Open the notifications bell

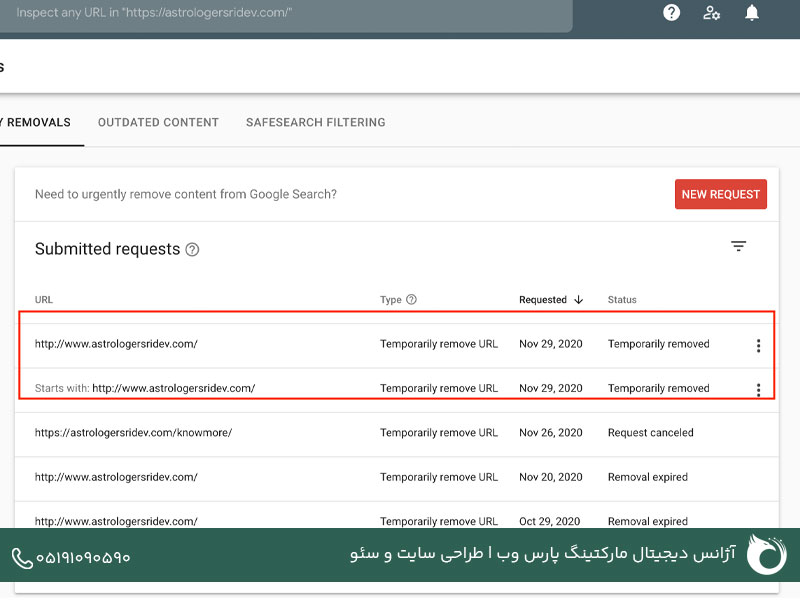[x=752, y=13]
